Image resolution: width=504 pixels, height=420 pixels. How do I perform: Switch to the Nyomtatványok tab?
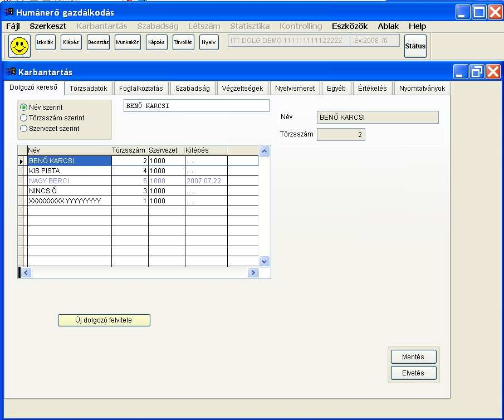tap(422, 89)
